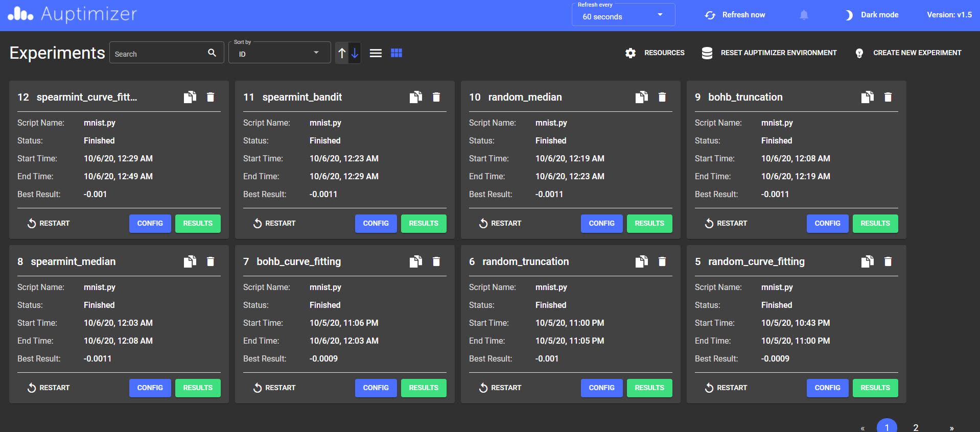Viewport: 980px width, 432px height.
Task: Restart the random_curve_fitting experiment
Action: 726,388
